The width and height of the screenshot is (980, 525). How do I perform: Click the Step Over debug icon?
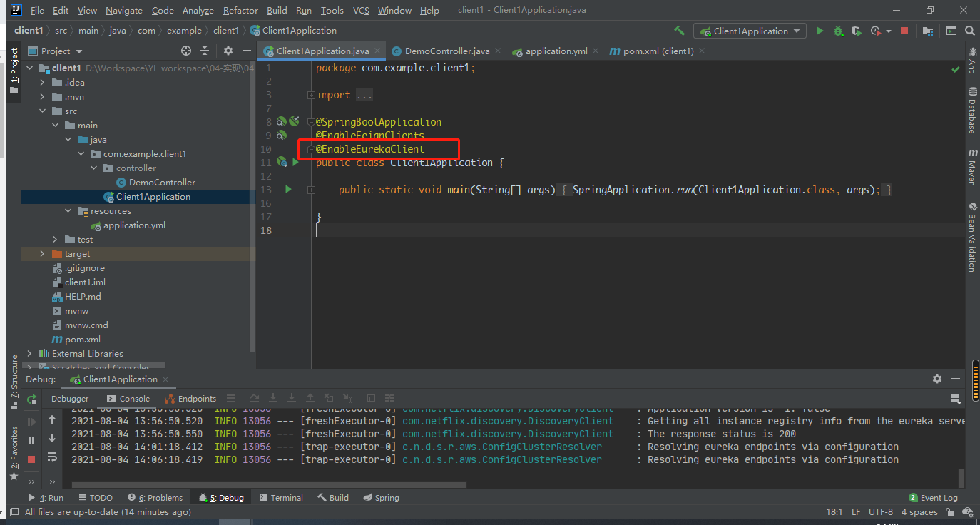click(255, 398)
